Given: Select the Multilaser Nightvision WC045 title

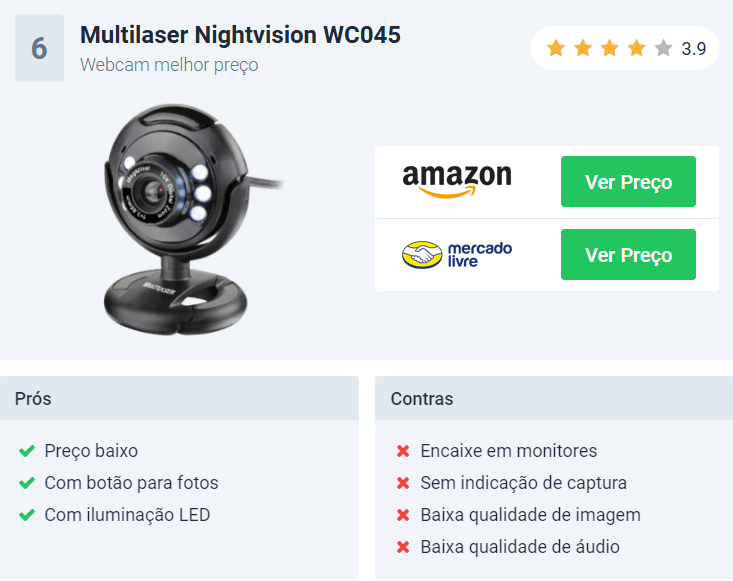Looking at the screenshot, I should pyautogui.click(x=240, y=35).
